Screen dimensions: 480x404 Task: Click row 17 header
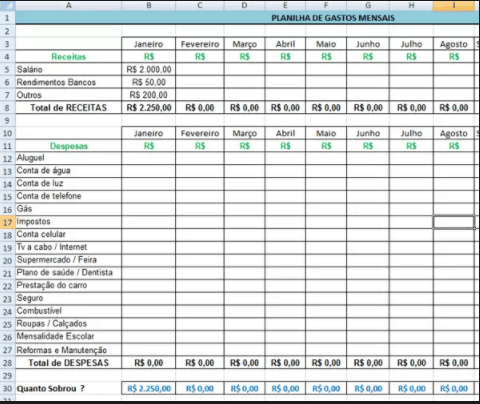tap(7, 222)
